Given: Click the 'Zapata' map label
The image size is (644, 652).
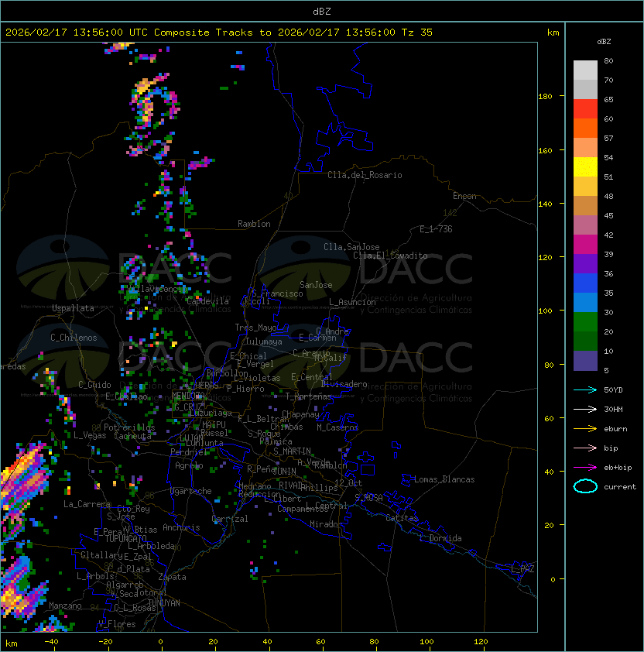Looking at the screenshot, I should click(172, 577).
